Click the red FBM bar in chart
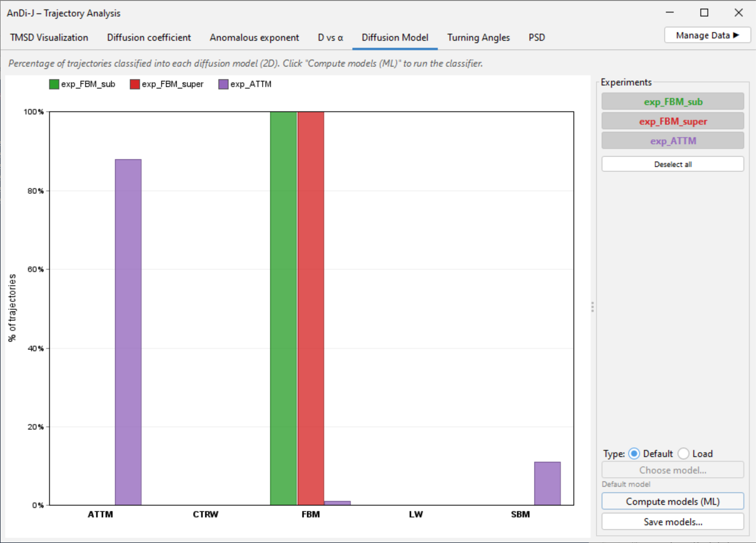Viewport: 756px width, 543px height. click(310, 308)
